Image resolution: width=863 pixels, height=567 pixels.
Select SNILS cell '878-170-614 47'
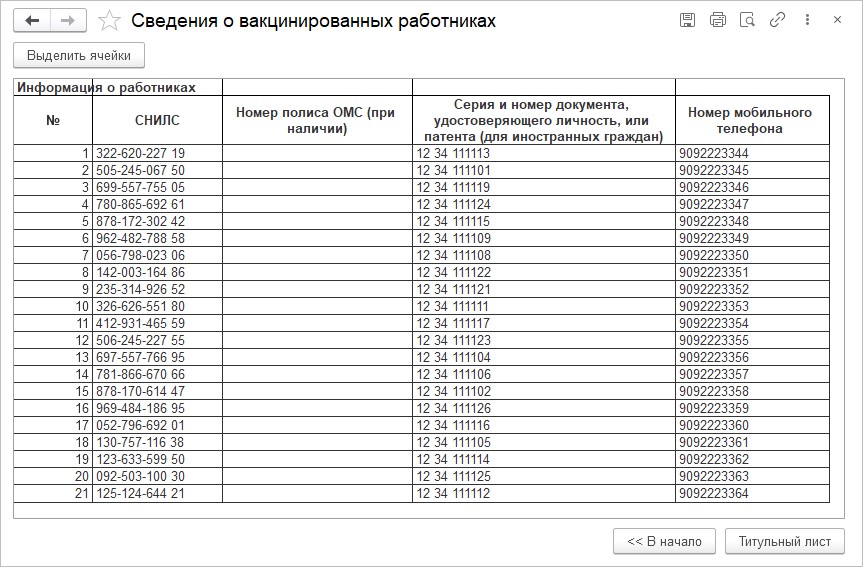(157, 391)
